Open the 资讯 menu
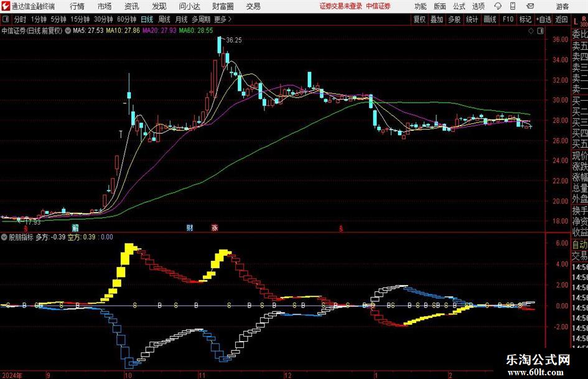 point(132,6)
